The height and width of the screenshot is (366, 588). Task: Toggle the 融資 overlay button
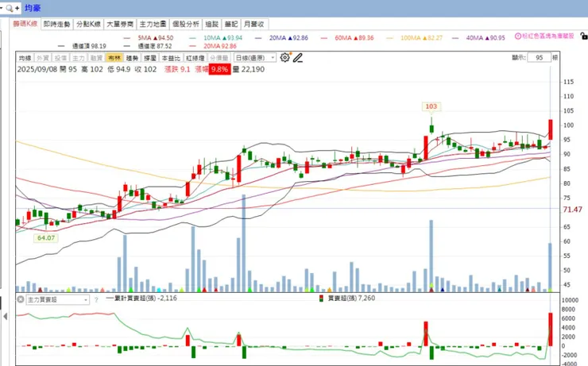96,58
